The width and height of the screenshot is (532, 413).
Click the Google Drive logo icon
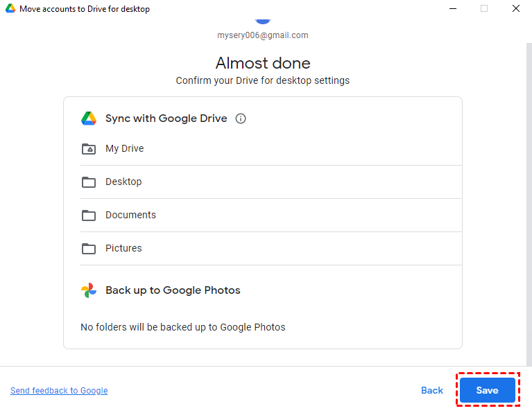coord(89,118)
